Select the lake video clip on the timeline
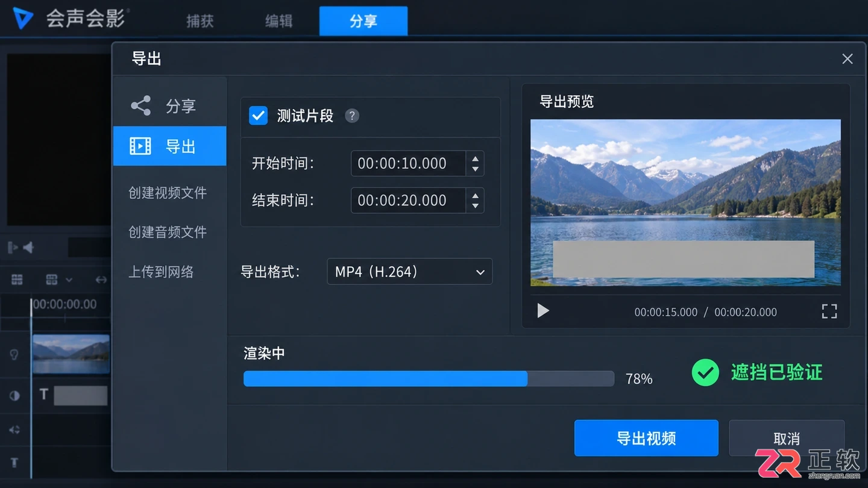The height and width of the screenshot is (488, 868). [71, 354]
